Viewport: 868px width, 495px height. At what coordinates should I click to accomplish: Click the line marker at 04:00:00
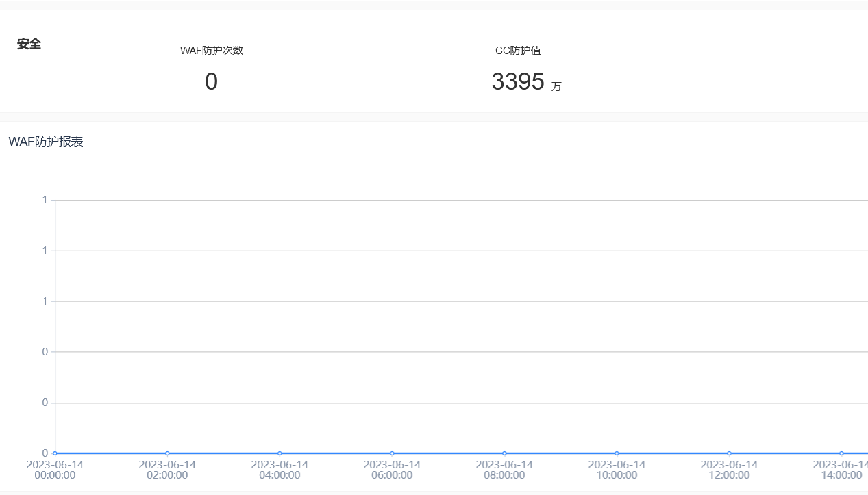[x=280, y=453]
